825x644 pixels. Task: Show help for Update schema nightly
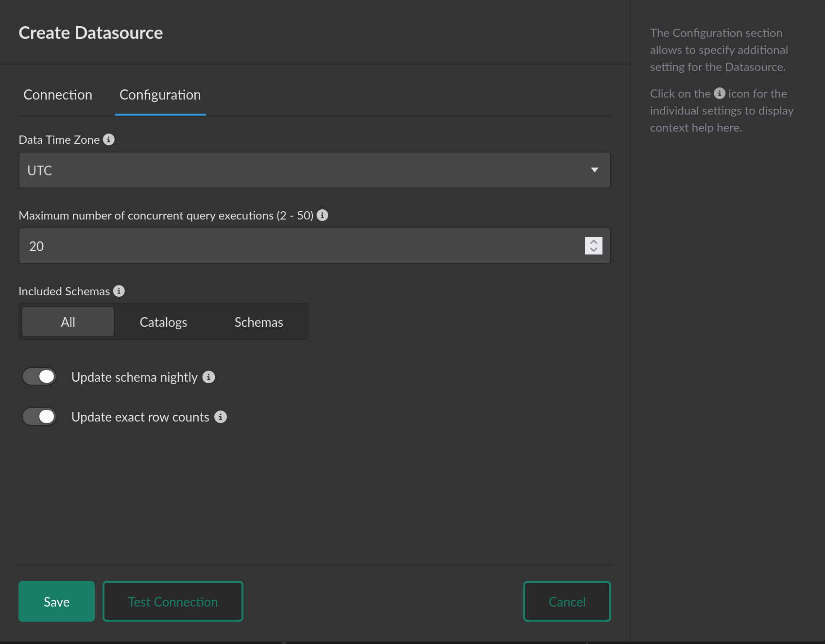[x=208, y=377]
